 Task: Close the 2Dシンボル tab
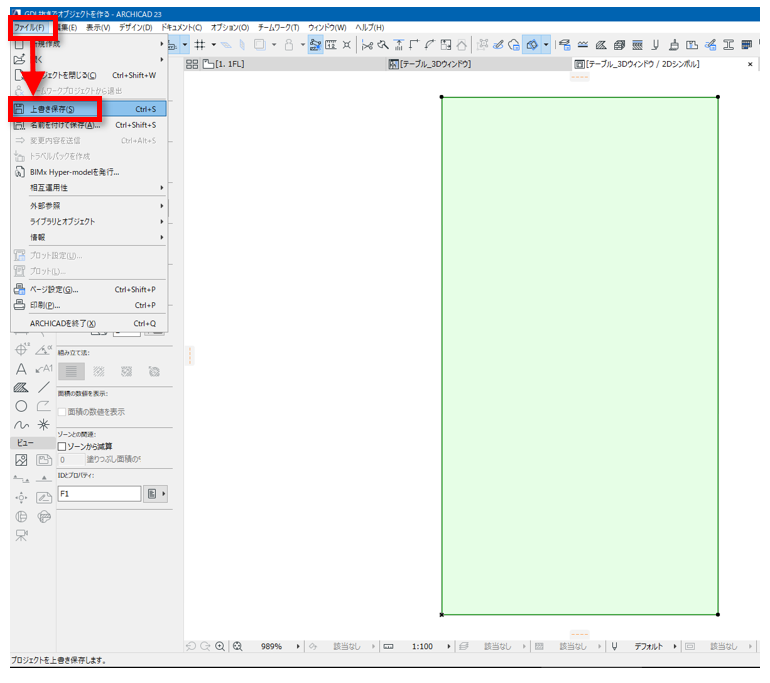click(x=750, y=64)
